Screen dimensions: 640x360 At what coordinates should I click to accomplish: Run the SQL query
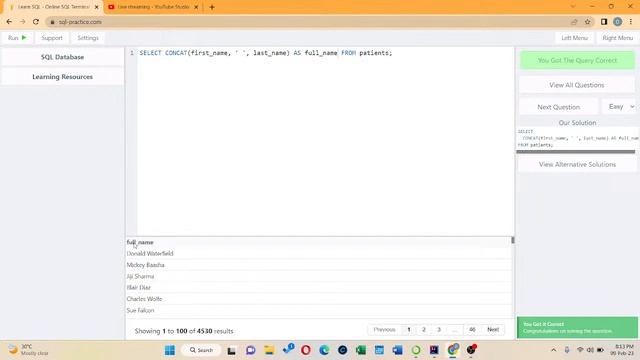(x=17, y=38)
